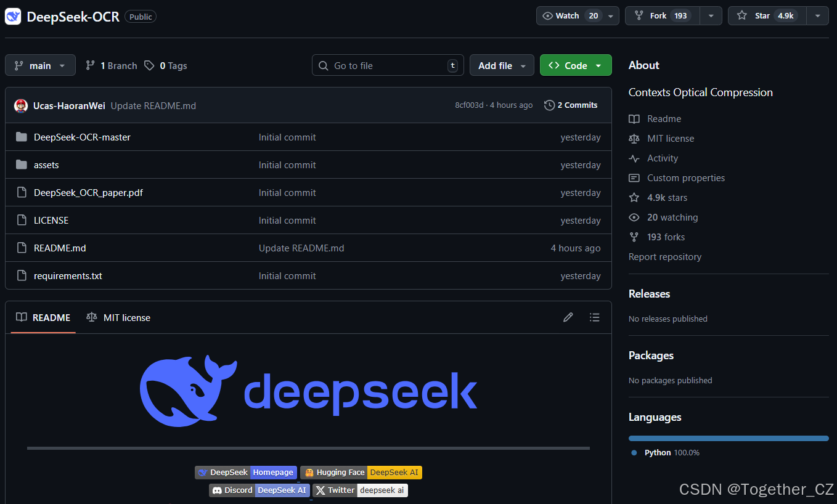Star the DeepSeek-OCR repository

pyautogui.click(x=767, y=16)
